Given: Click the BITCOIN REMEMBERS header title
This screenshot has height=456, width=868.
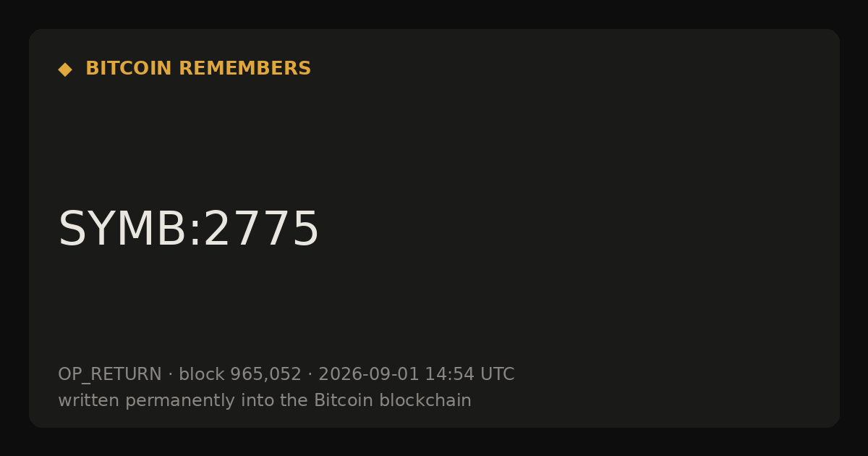Looking at the screenshot, I should [198, 69].
